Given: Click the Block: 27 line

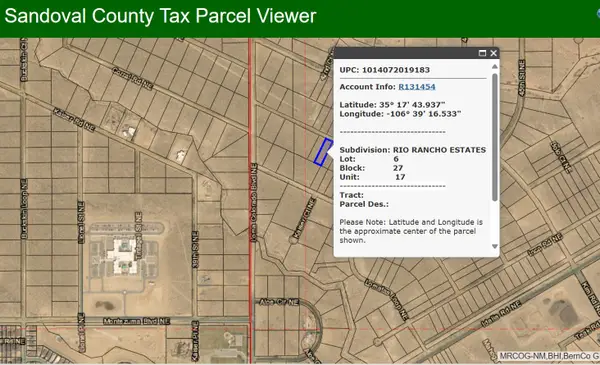Looking at the screenshot, I should 371,168.
